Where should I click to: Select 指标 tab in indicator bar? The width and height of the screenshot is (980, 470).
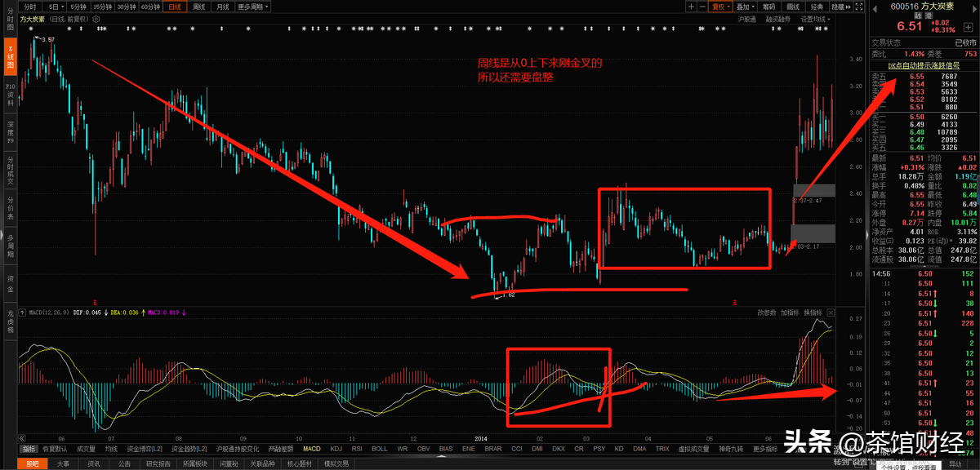[x=29, y=449]
